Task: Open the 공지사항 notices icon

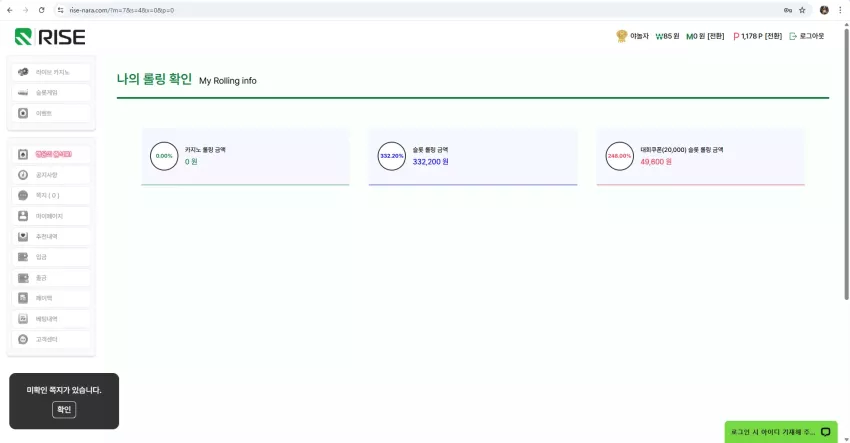Action: point(23,175)
